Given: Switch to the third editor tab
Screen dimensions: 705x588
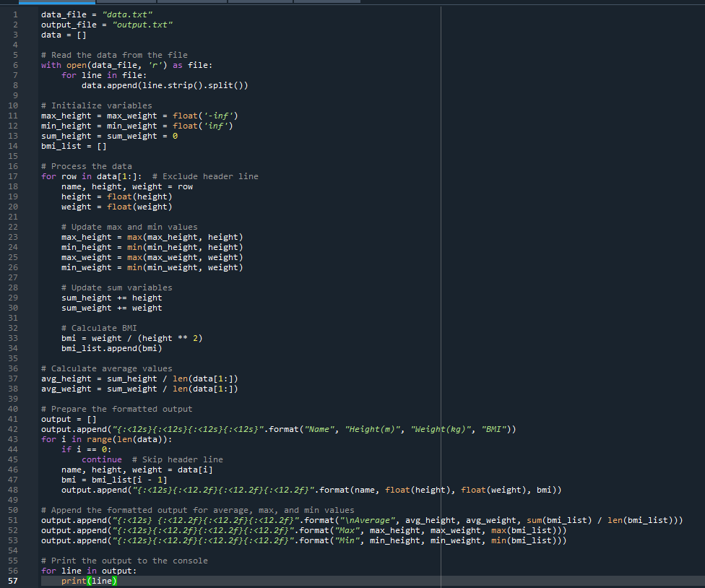Looking at the screenshot, I should [x=191, y=3].
